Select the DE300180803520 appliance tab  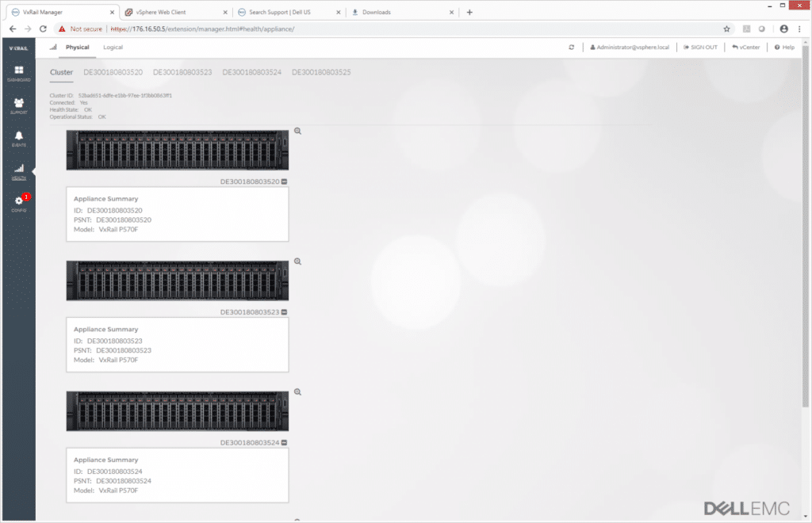pos(113,72)
